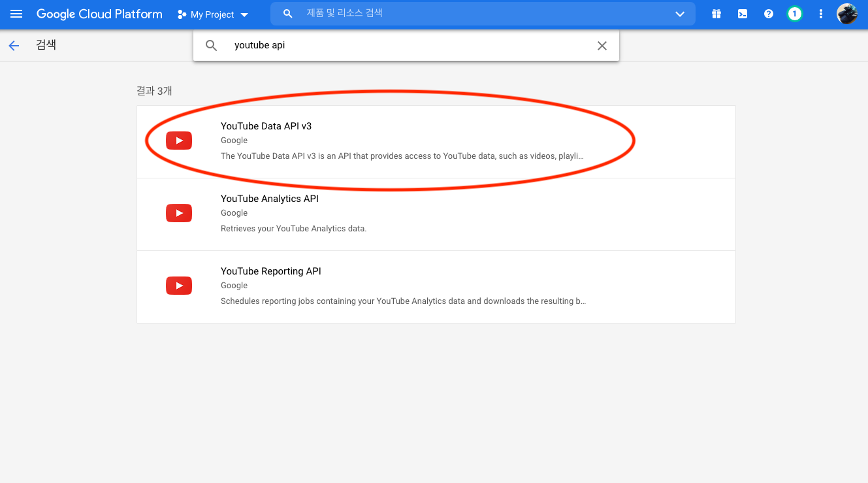Click the YouTube Data API v3 description text
The height and width of the screenshot is (483, 868).
402,156
